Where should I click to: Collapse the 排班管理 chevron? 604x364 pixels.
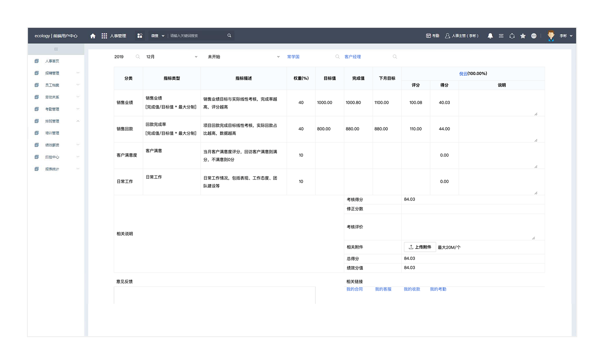[x=78, y=121]
